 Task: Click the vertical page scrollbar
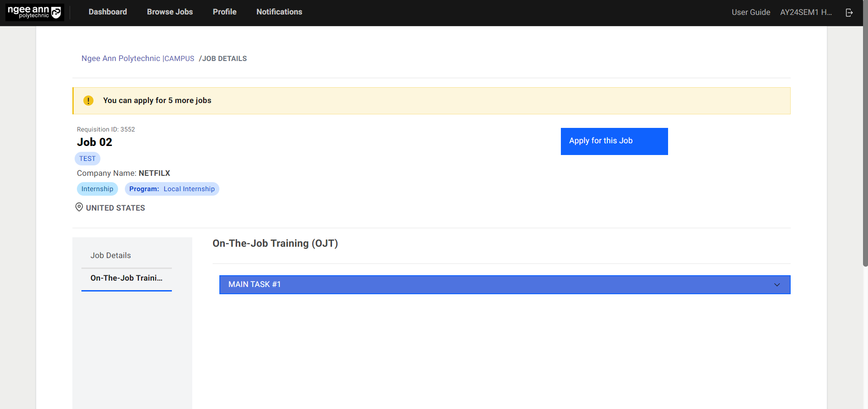click(x=865, y=136)
